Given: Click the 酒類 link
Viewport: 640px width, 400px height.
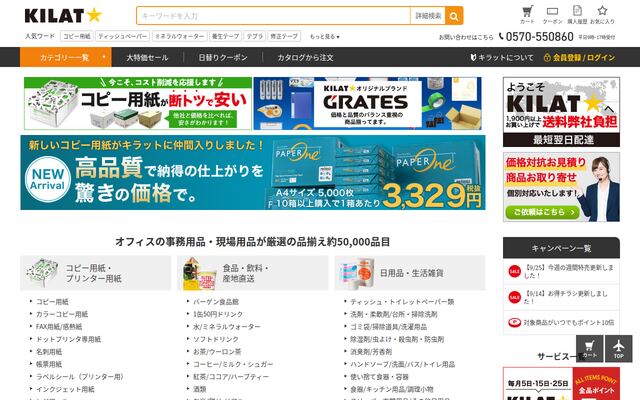Looking at the screenshot, I should pyautogui.click(x=200, y=389).
